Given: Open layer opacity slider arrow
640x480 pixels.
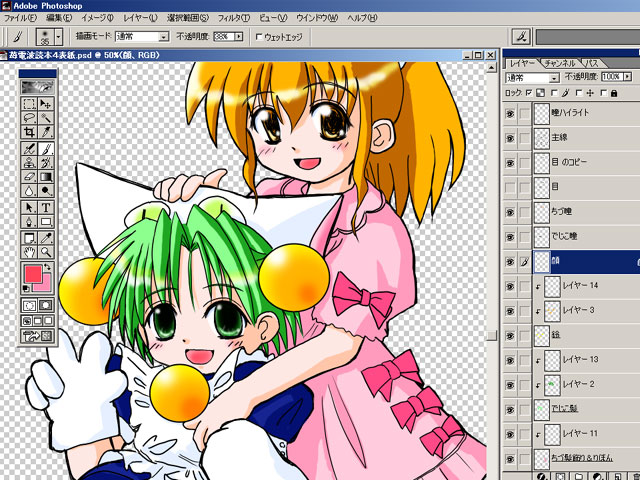Looking at the screenshot, I should [x=628, y=76].
